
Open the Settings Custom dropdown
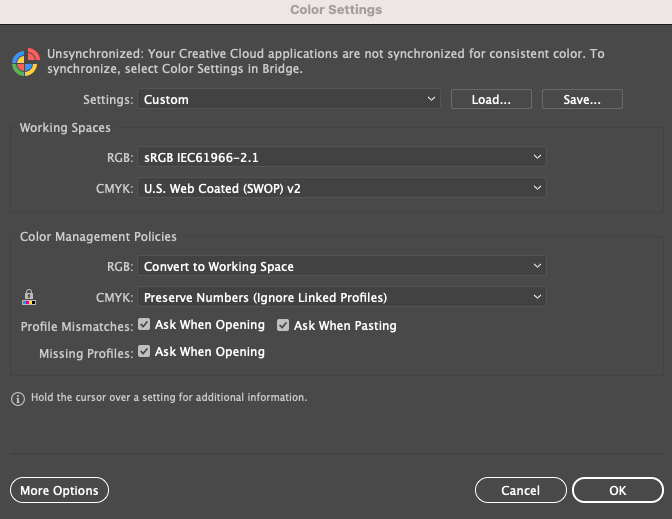coord(289,99)
